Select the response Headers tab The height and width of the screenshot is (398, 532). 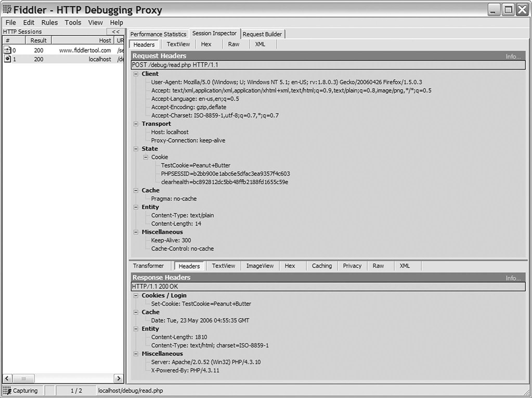189,266
